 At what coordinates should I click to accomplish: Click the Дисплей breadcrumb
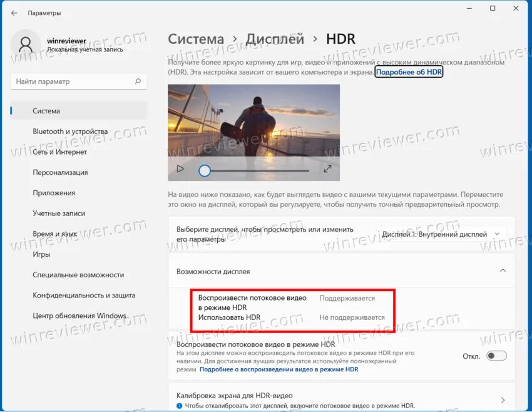pyautogui.click(x=275, y=39)
